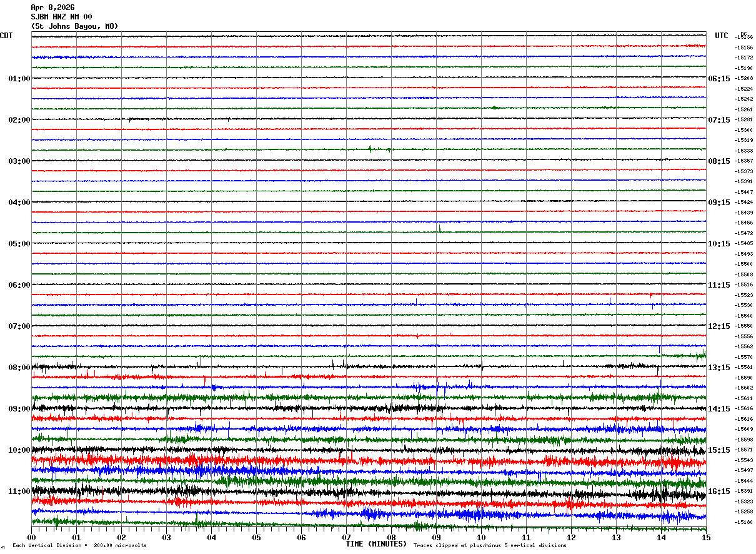Click the DC offset value -15472
The image size is (756, 554).
pos(744,233)
